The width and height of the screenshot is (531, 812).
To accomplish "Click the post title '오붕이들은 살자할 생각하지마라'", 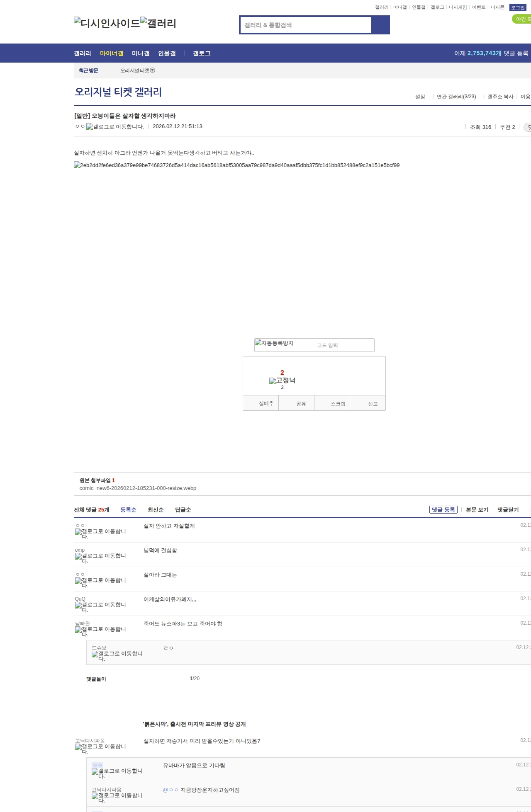I will pos(125,116).
